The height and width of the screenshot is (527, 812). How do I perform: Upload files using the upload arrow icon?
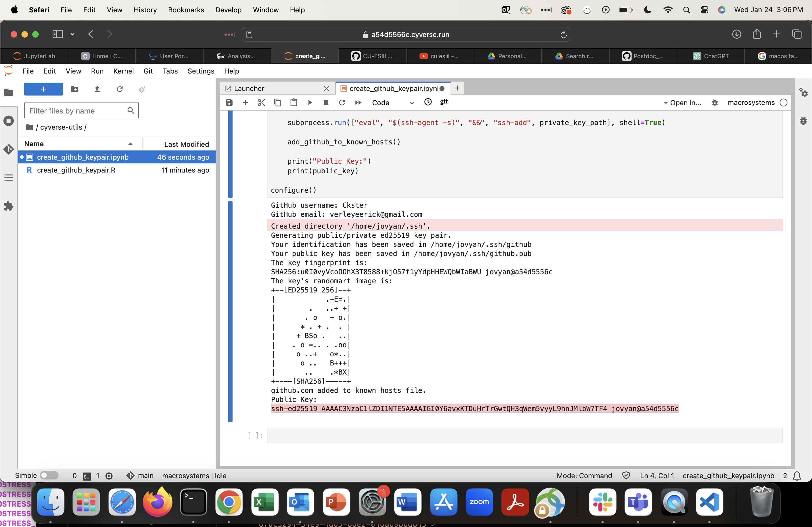tap(97, 89)
